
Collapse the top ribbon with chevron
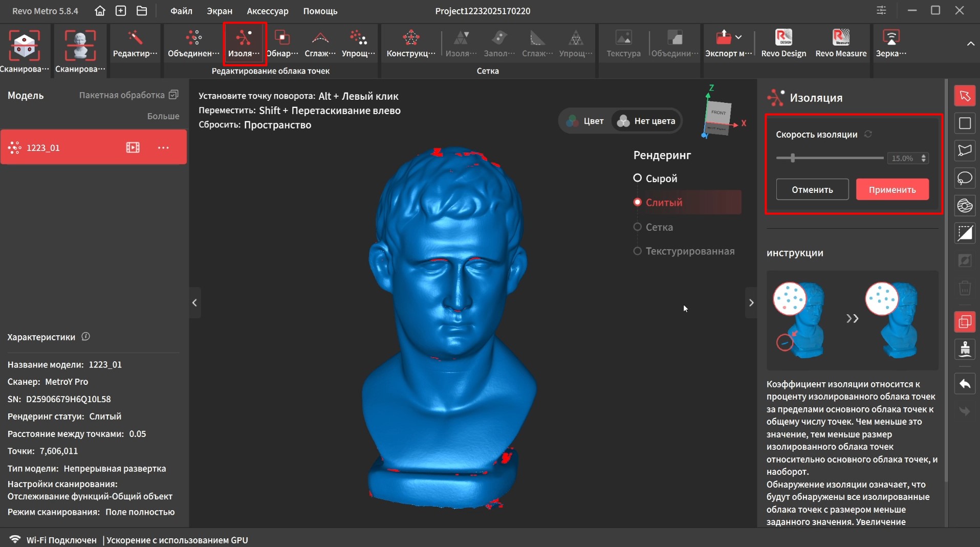click(x=970, y=43)
